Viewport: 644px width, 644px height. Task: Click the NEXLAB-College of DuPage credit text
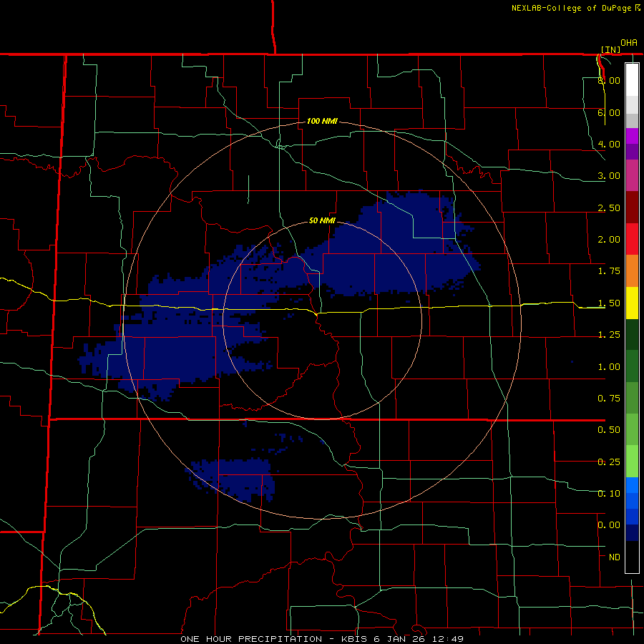tap(572, 8)
